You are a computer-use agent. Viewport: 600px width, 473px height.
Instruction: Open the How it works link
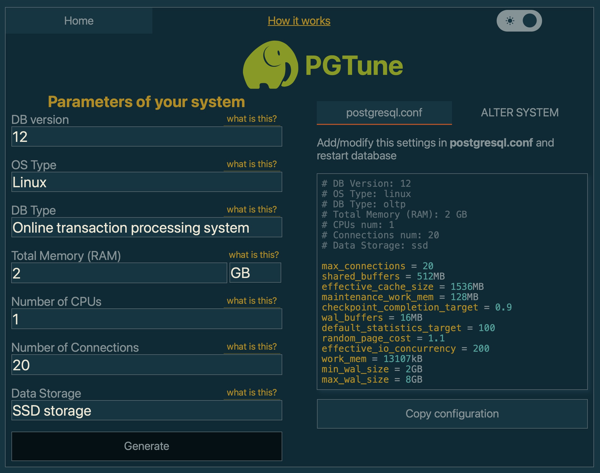tap(299, 21)
